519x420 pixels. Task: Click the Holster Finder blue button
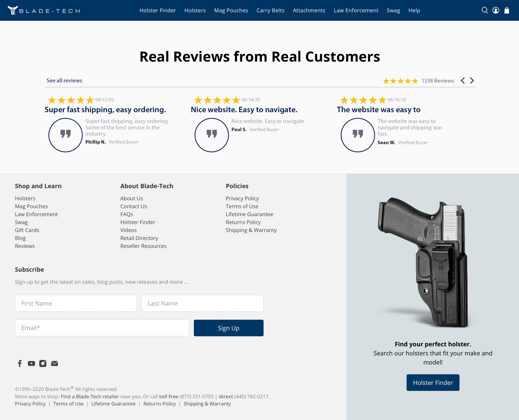pyautogui.click(x=433, y=382)
